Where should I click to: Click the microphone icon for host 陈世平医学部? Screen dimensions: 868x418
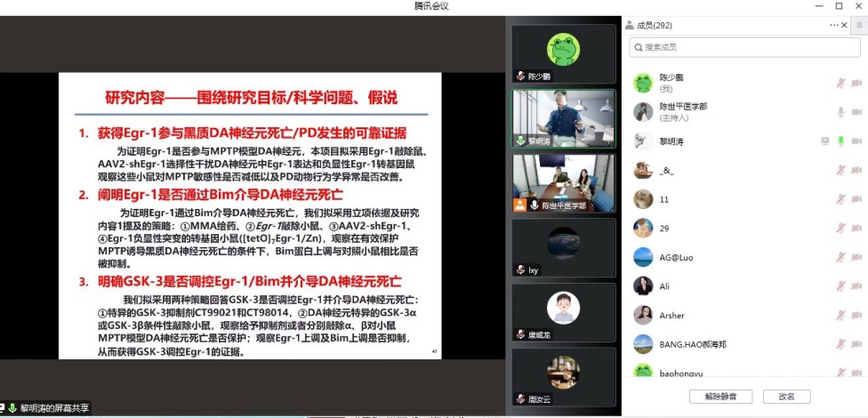coord(840,112)
